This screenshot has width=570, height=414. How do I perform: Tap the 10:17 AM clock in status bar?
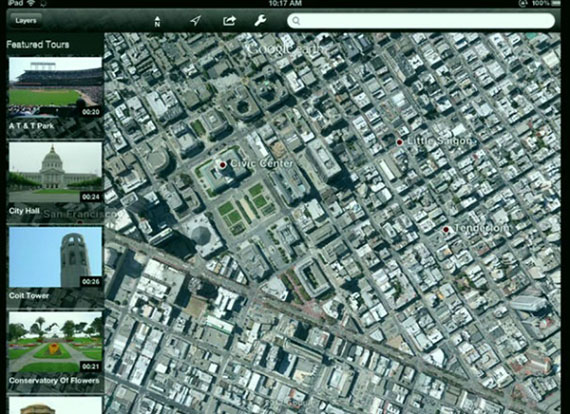point(285,3)
